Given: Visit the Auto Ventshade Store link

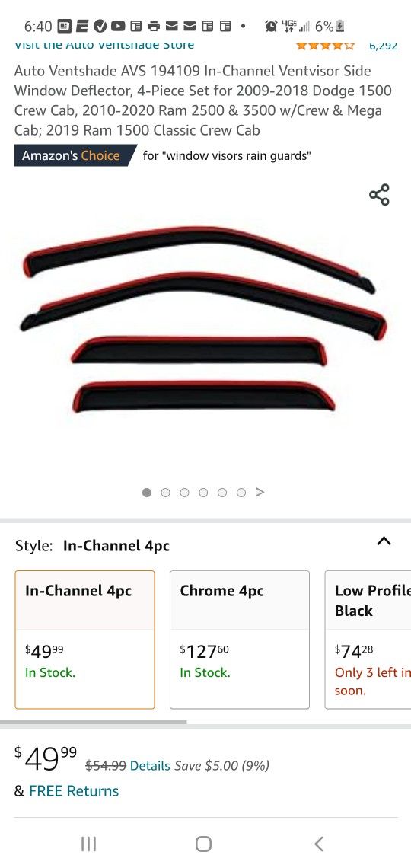Looking at the screenshot, I should (104, 46).
